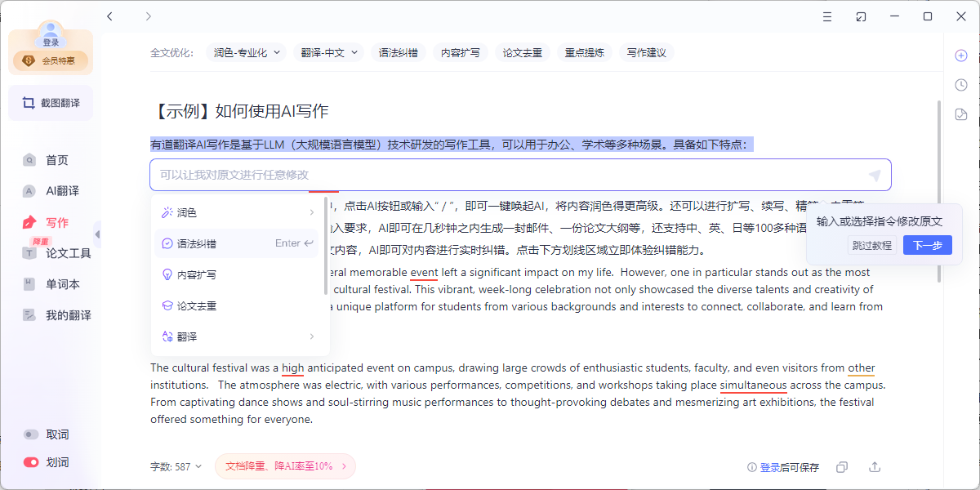Expand the 润色-专业化 dropdown

click(247, 52)
